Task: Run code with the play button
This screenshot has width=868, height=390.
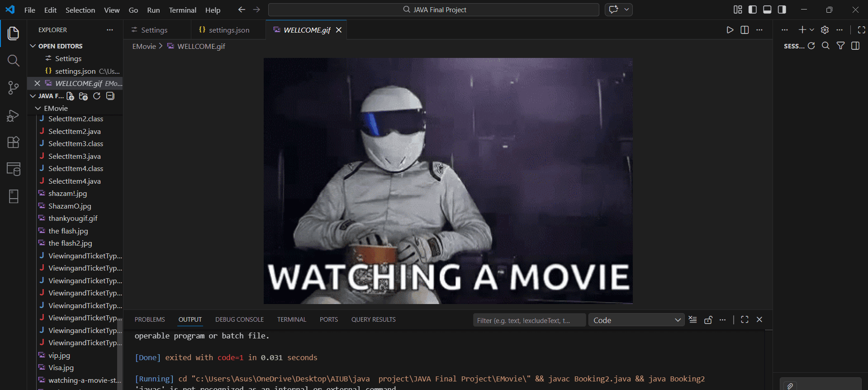Action: point(730,30)
